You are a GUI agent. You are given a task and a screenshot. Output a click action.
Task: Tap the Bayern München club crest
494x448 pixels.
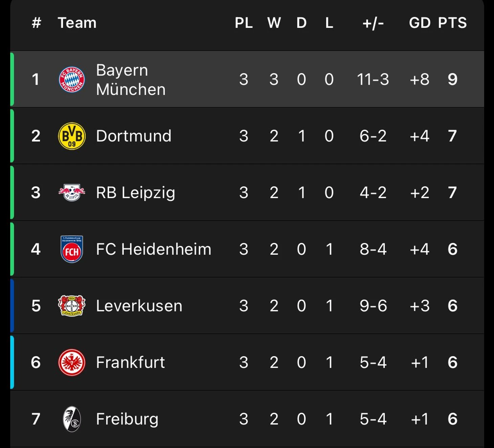[72, 80]
